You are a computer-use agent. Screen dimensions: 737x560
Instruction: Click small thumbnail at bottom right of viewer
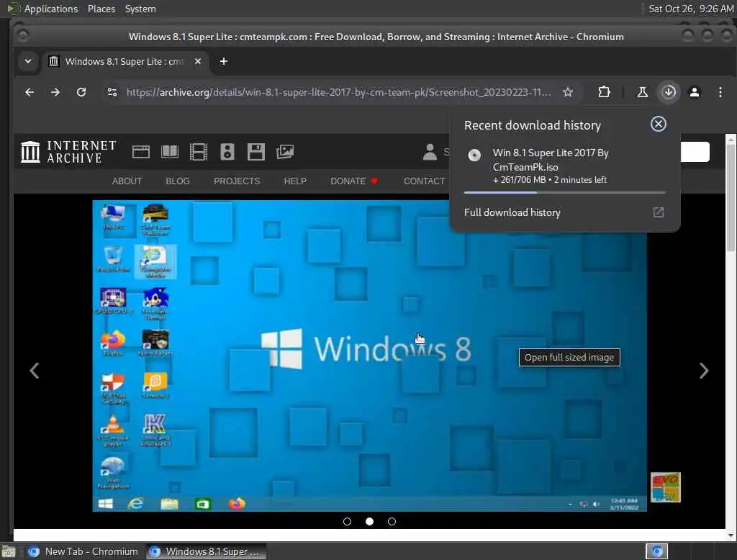(x=665, y=487)
